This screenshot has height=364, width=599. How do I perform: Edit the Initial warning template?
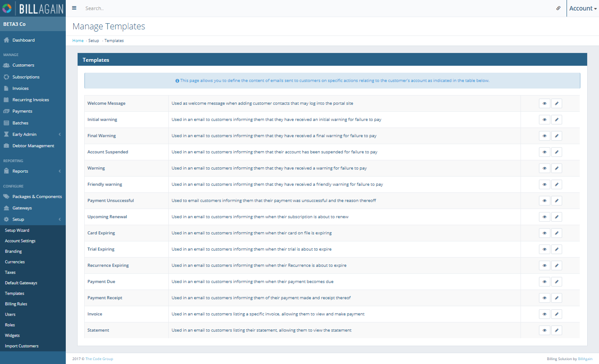pos(556,120)
